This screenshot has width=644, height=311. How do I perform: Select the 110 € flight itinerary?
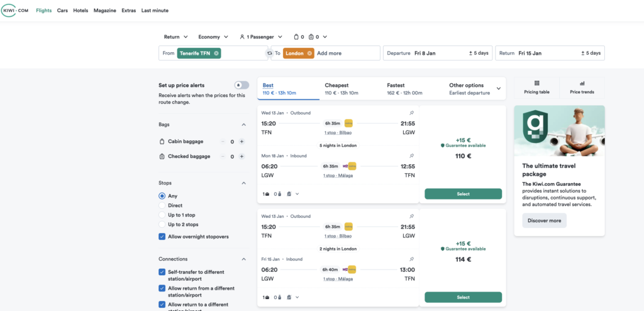(463, 194)
